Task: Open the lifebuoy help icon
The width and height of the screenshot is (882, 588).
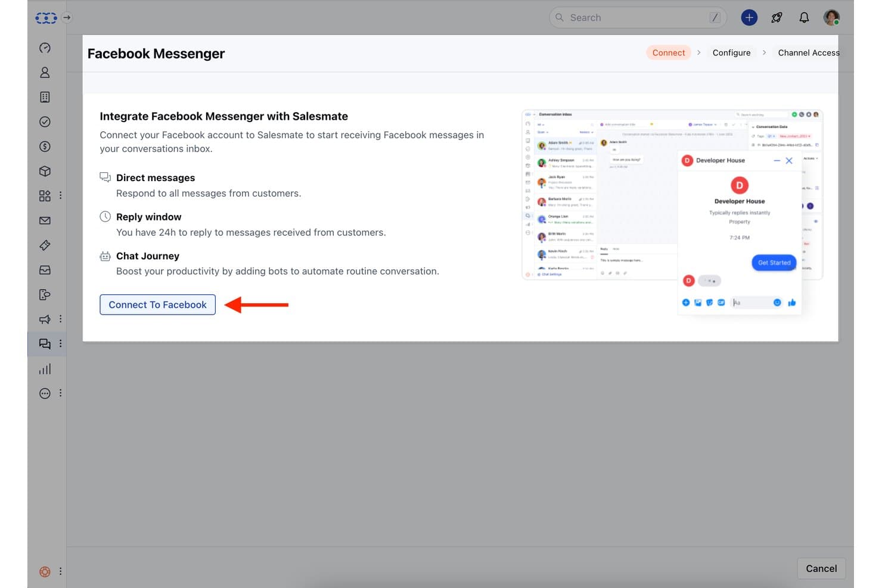Action: click(x=45, y=572)
